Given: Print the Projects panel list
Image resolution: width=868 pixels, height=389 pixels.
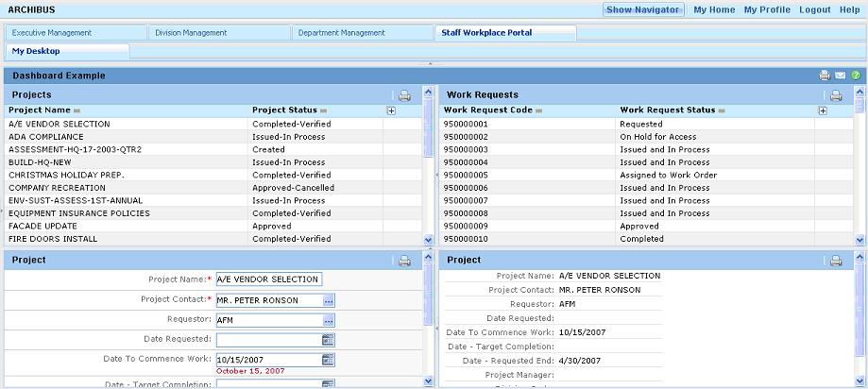Looking at the screenshot, I should tap(404, 95).
